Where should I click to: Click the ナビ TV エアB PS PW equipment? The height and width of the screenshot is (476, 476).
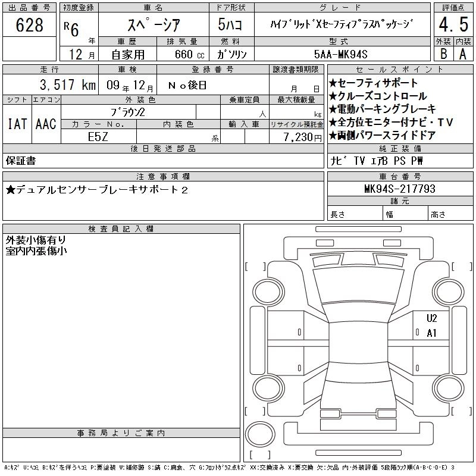click(x=377, y=161)
